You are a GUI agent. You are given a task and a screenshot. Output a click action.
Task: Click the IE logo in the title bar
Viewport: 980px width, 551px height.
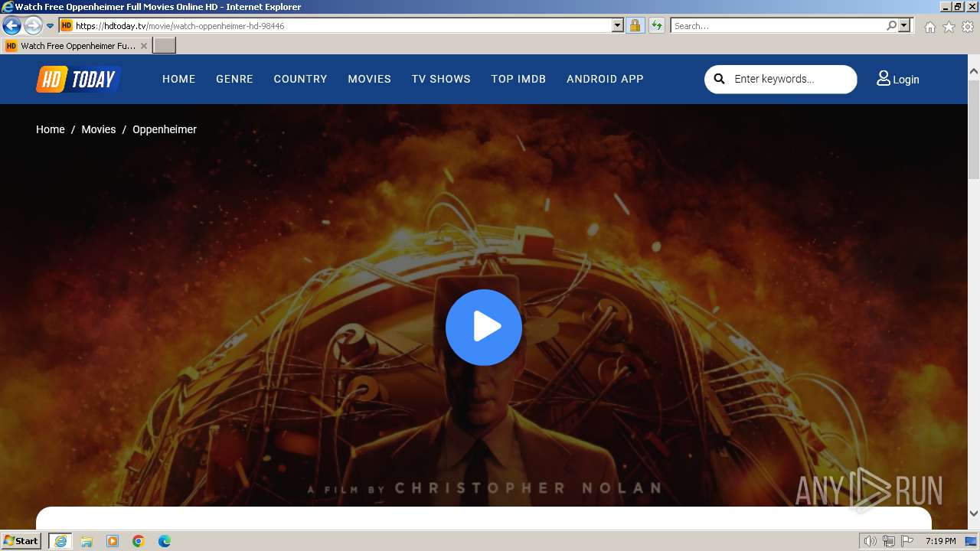coord(8,7)
